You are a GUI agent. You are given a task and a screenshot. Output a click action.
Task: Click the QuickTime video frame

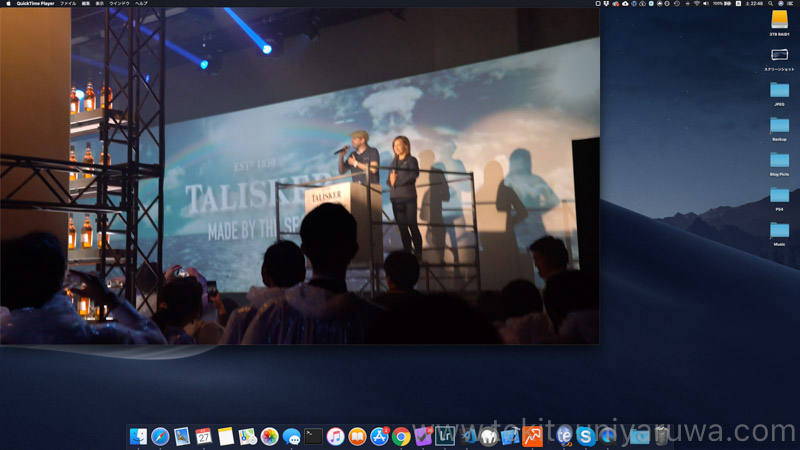tap(299, 176)
